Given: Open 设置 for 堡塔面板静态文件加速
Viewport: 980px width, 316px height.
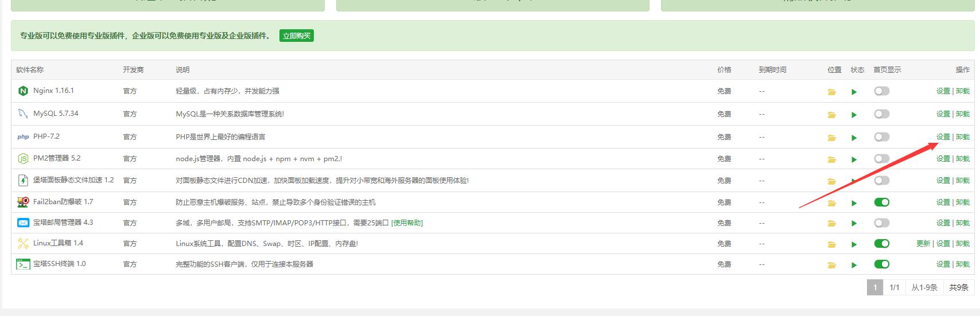Looking at the screenshot, I should (x=943, y=181).
